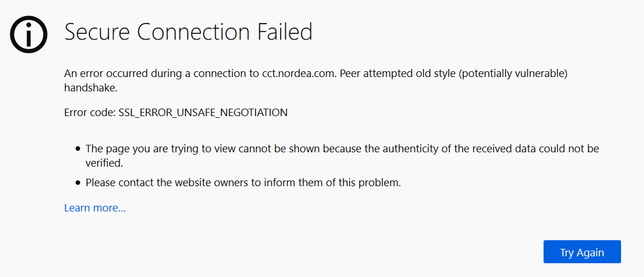The image size is (644, 277).
Task: Click the word 'Secure' in the heading
Action: coord(98,32)
